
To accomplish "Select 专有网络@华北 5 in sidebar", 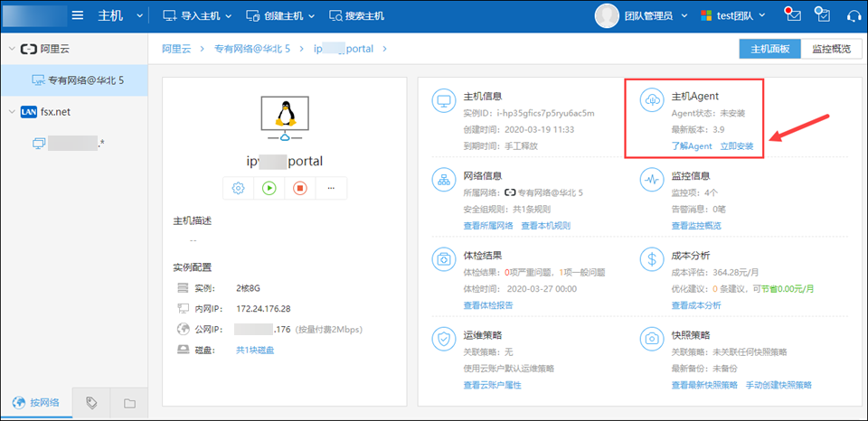I will click(73, 80).
